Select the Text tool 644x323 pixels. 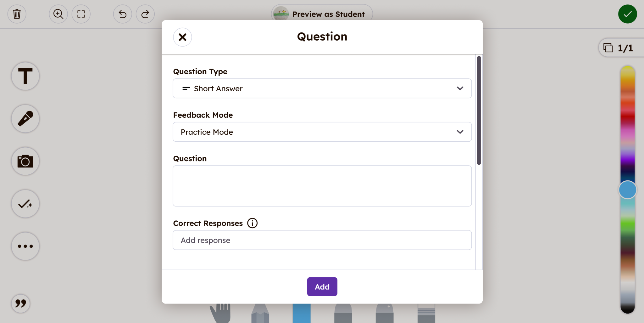click(25, 76)
